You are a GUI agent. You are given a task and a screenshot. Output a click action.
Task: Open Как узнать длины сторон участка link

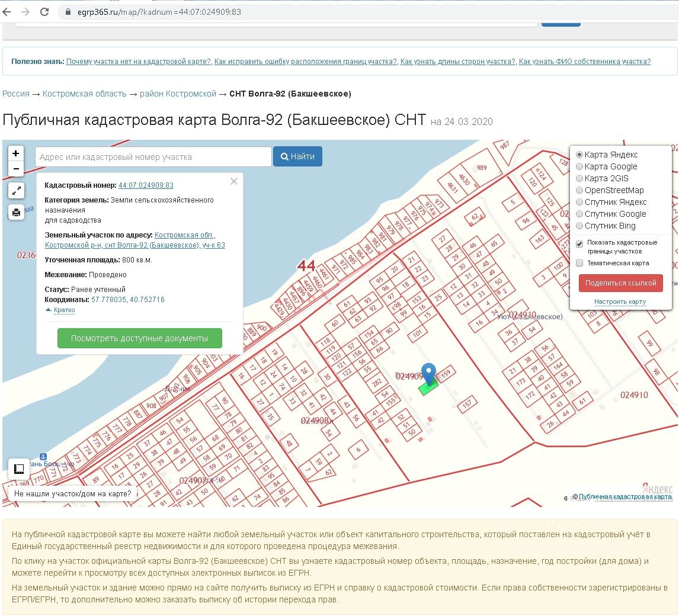click(458, 62)
